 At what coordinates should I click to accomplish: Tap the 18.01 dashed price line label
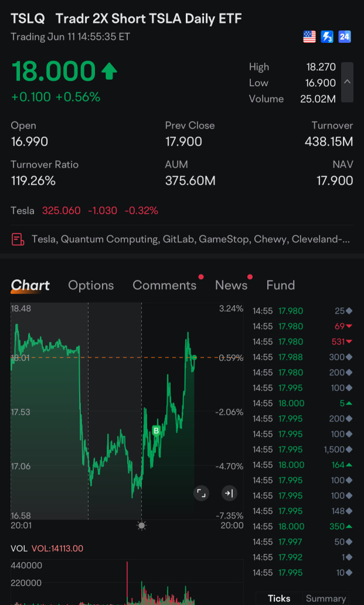[20, 358]
